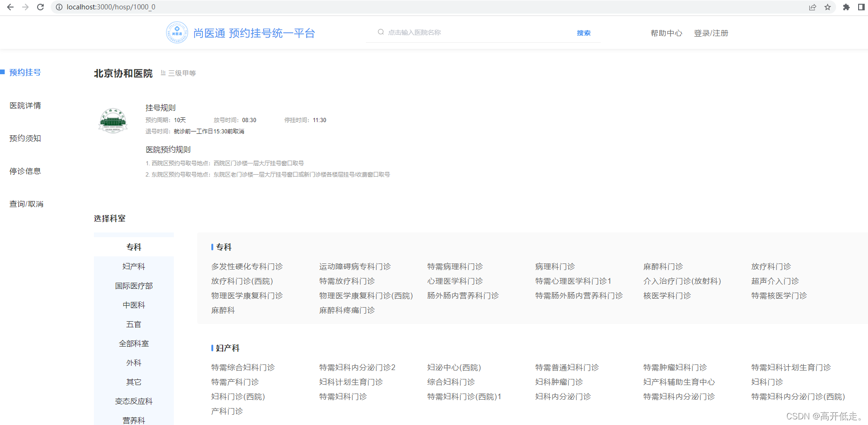Open 妇泌中心(西院)

[x=454, y=367]
